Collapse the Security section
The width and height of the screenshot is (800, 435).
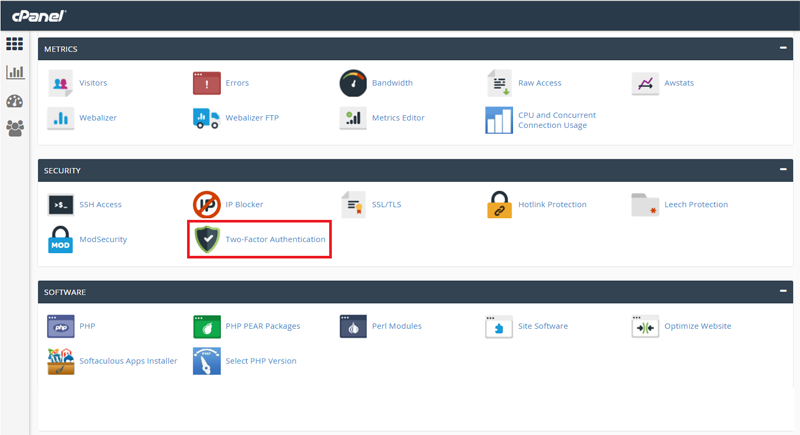click(783, 169)
